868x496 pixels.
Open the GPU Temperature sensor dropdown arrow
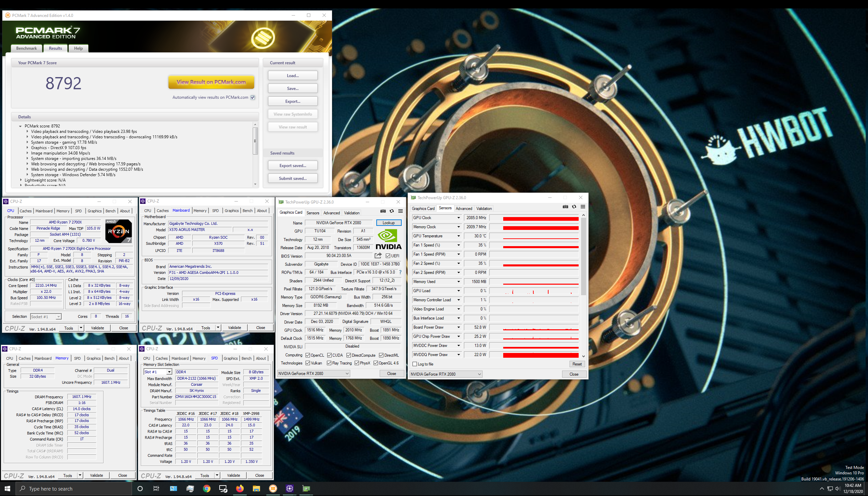[459, 236]
